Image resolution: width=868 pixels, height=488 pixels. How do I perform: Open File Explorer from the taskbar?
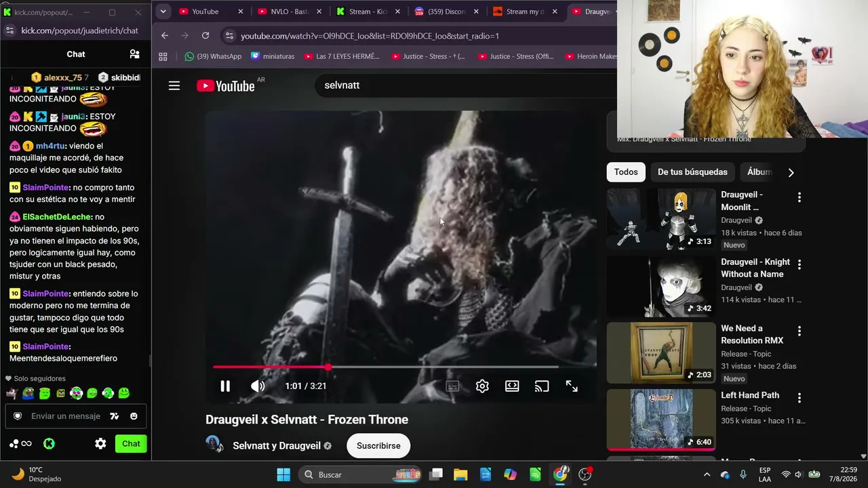tap(460, 474)
